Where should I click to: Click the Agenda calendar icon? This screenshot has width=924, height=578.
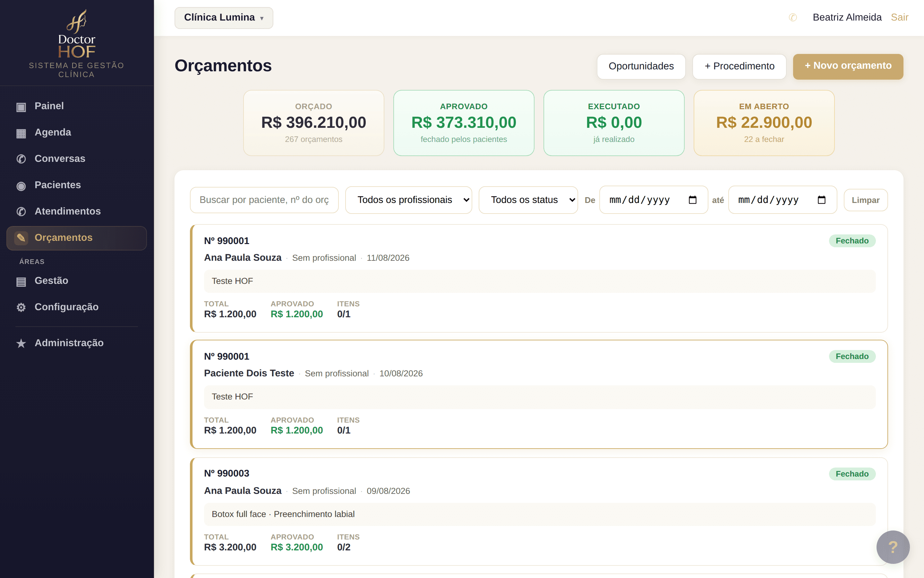click(x=21, y=133)
